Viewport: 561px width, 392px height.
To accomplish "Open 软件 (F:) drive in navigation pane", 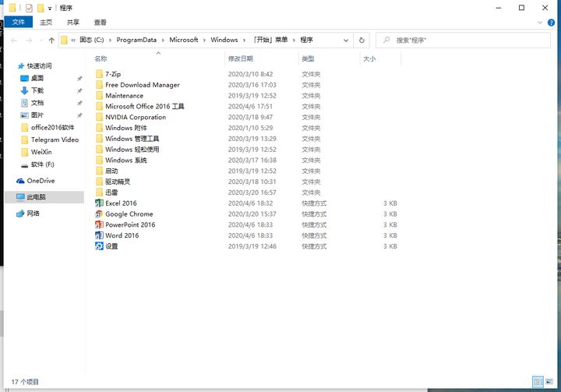I will click(42, 164).
